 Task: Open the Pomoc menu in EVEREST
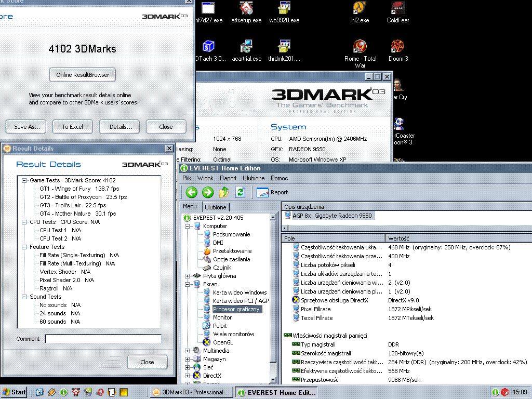click(x=279, y=178)
